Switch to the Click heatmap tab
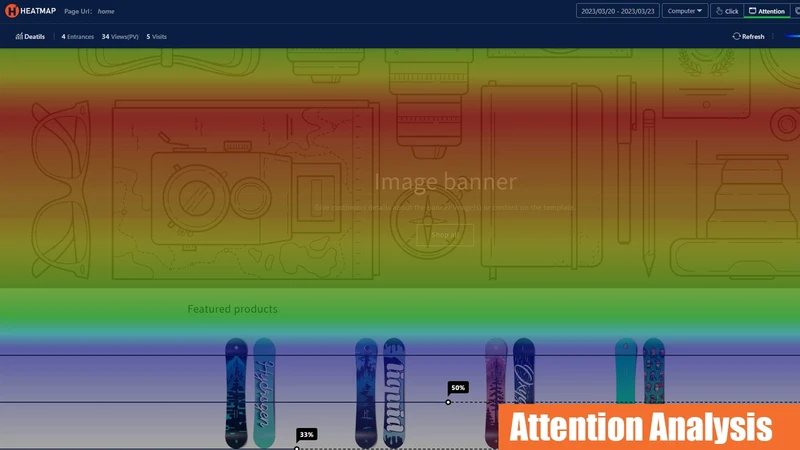The height and width of the screenshot is (450, 800). (x=727, y=11)
